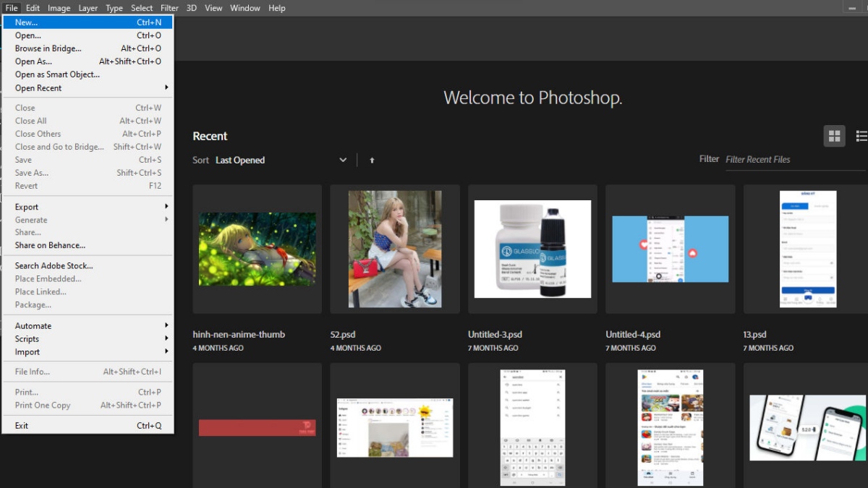Open the Scripts submenu
This screenshot has width=868, height=488.
pyautogui.click(x=87, y=339)
